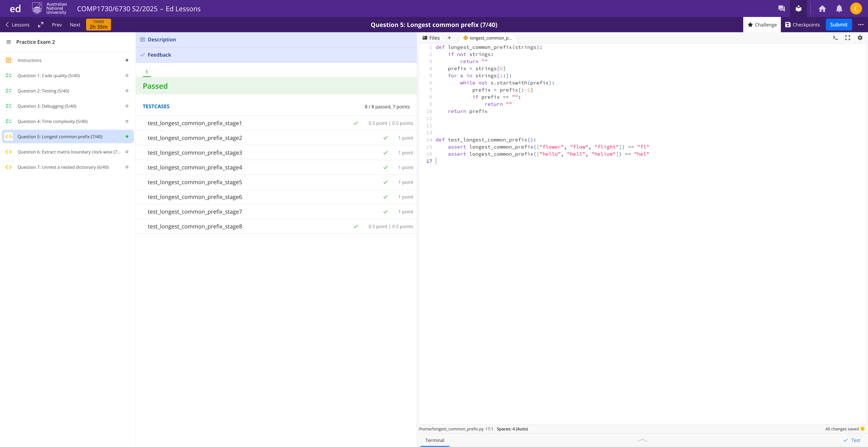This screenshot has width=868, height=447.
Task: Expand test_longest_common_prefix_stage2 testcase
Action: click(276, 138)
